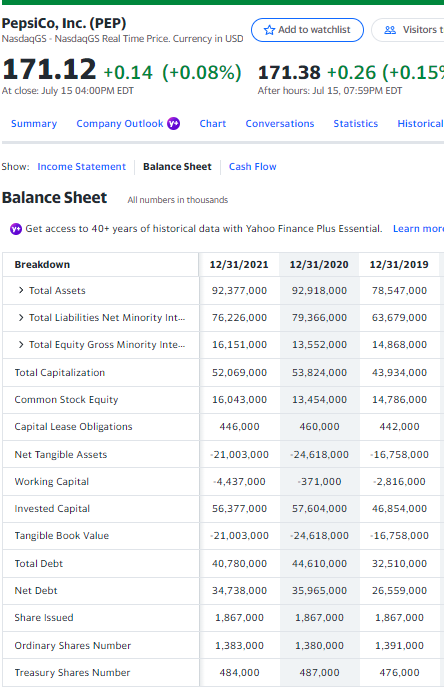Click Total Capitalization value 53,824,000
The height and width of the screenshot is (696, 444).
[x=319, y=373]
